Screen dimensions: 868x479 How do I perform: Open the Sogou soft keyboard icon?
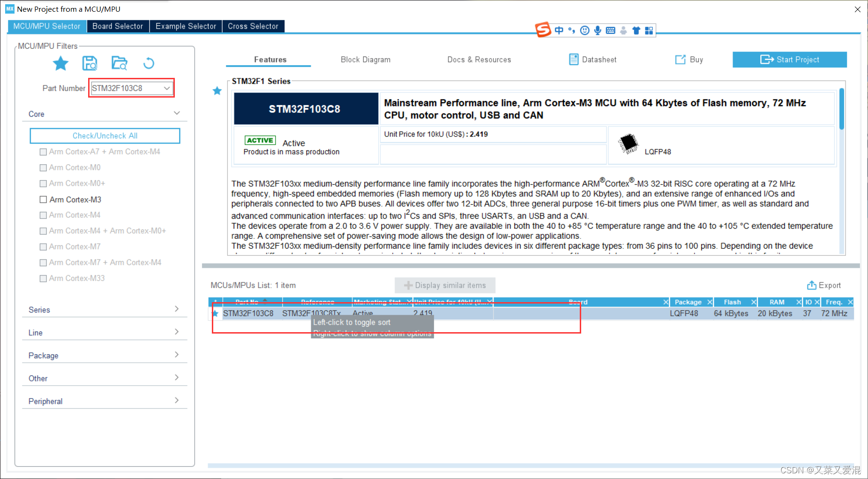610,30
